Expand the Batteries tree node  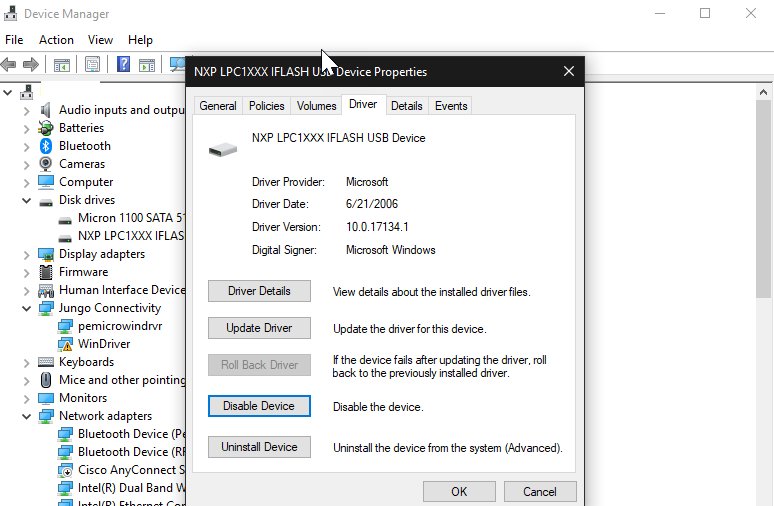[27, 129]
